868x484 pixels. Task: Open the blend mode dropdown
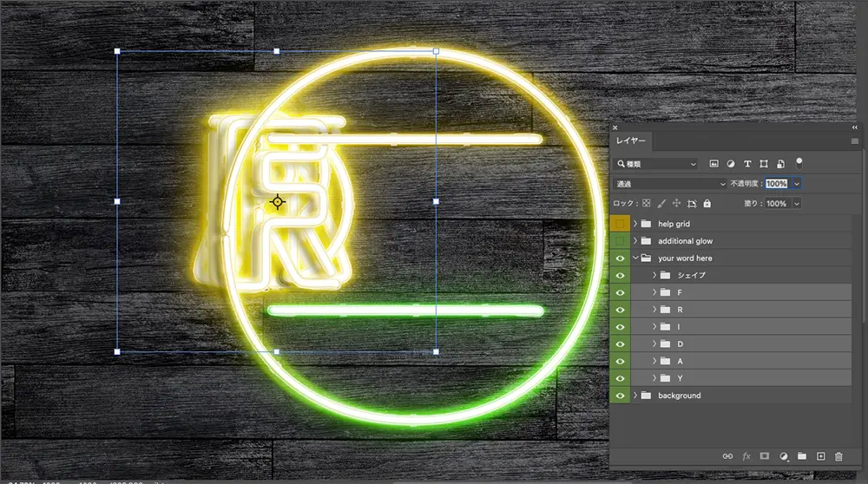coord(669,184)
